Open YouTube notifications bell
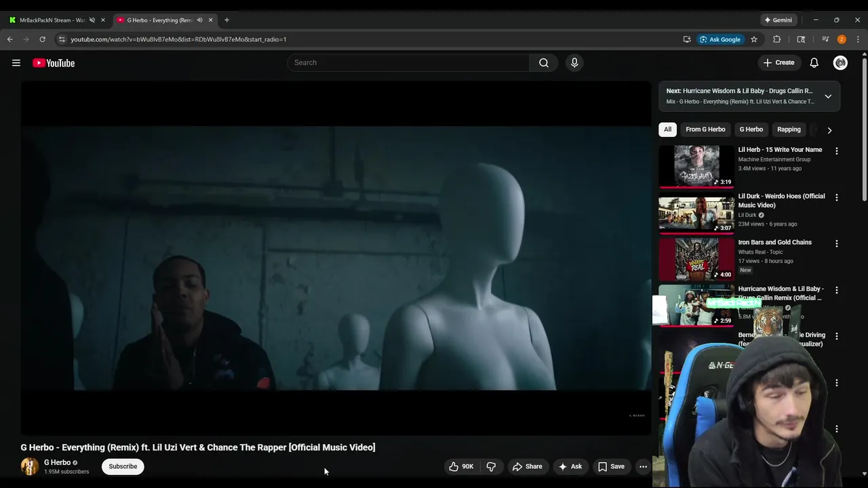Screen dimensions: 868x488 [814, 63]
